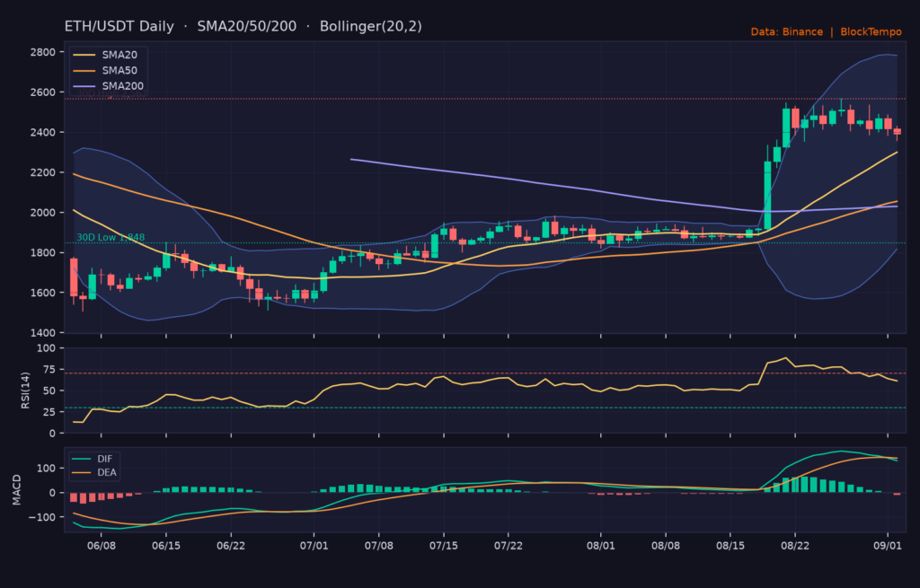Select the yellow SMA20 legend line sample

click(x=84, y=55)
